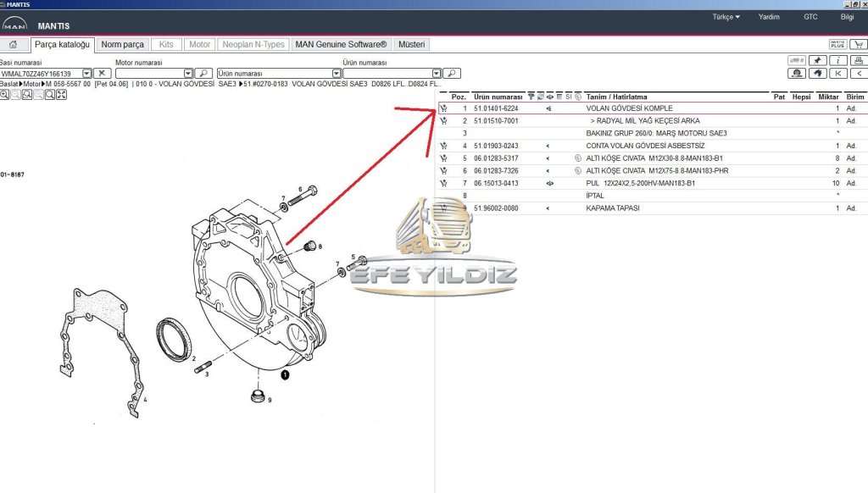Click the printer icon
Screen dimensions: 868x493
click(859, 60)
